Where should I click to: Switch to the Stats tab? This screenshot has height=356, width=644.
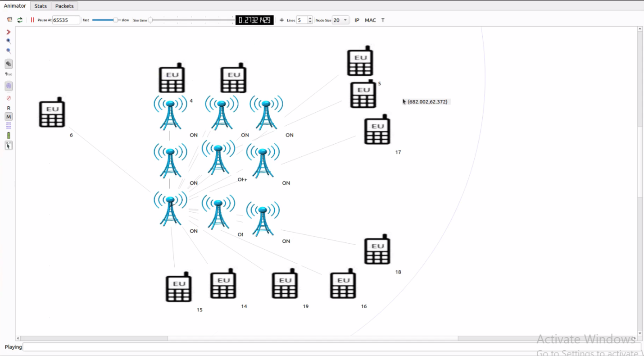[41, 6]
